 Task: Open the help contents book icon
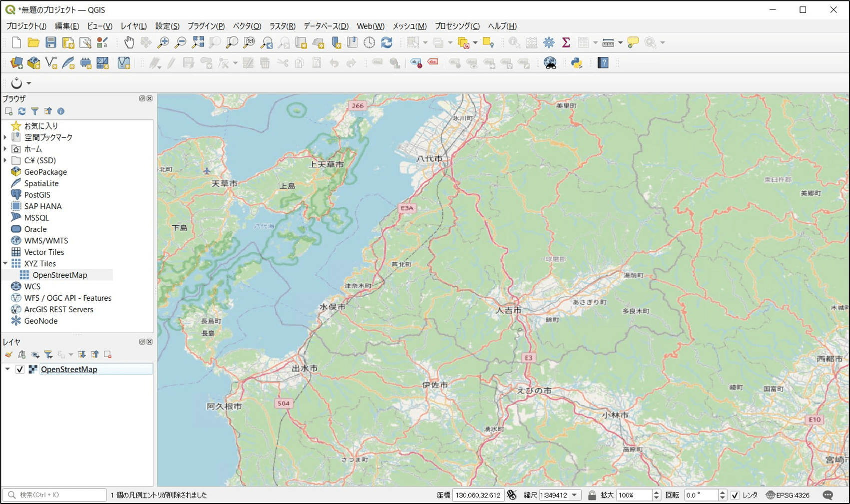tap(603, 63)
